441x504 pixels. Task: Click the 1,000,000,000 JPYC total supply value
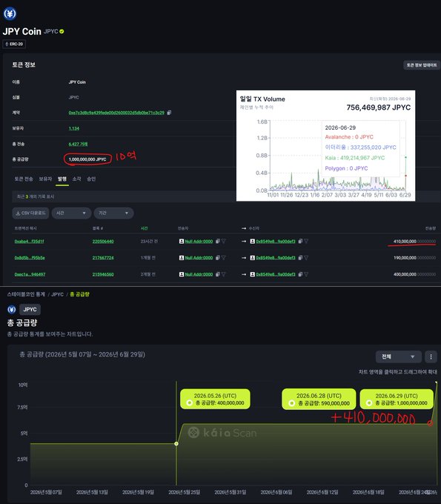click(x=87, y=159)
